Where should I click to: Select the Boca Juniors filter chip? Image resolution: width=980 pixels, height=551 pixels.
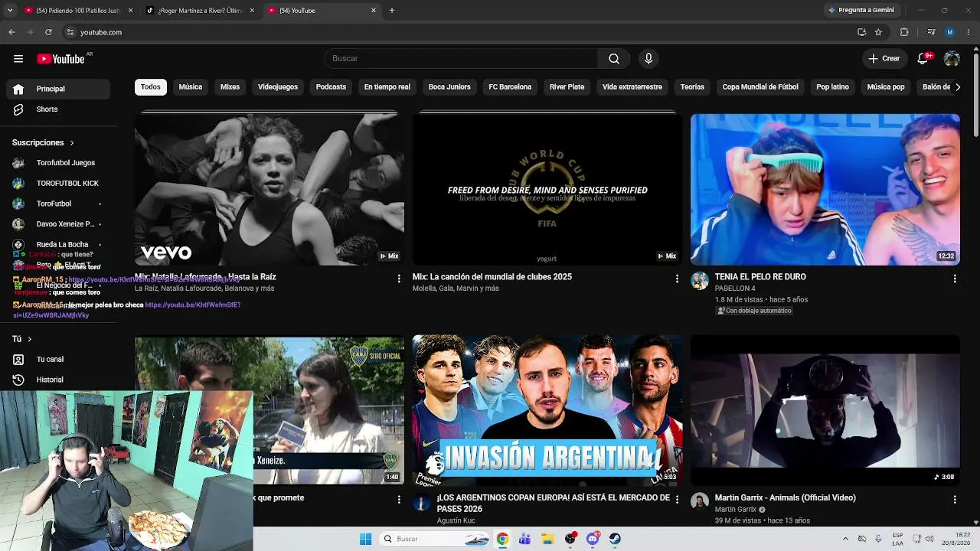point(449,87)
